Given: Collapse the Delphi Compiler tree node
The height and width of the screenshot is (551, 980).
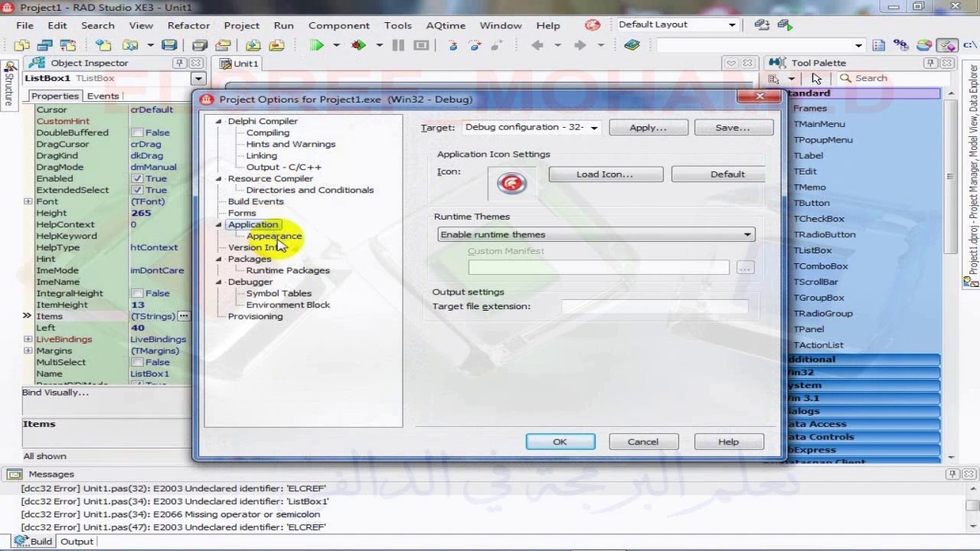Looking at the screenshot, I should point(219,121).
